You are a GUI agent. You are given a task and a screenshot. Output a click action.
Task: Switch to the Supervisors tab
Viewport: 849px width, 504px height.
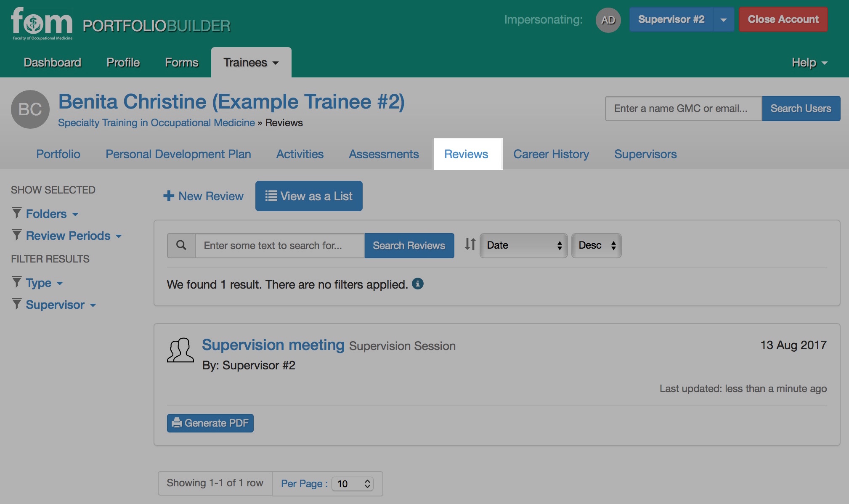click(x=645, y=154)
